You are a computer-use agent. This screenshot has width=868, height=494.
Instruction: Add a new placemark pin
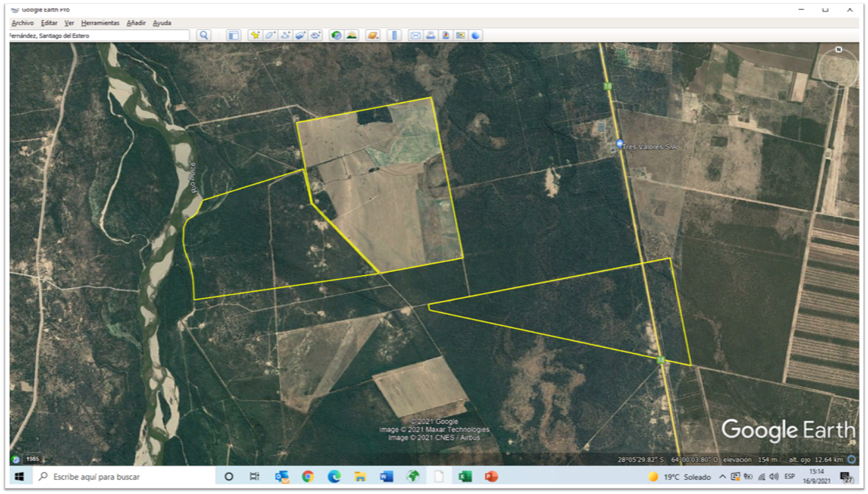click(255, 35)
